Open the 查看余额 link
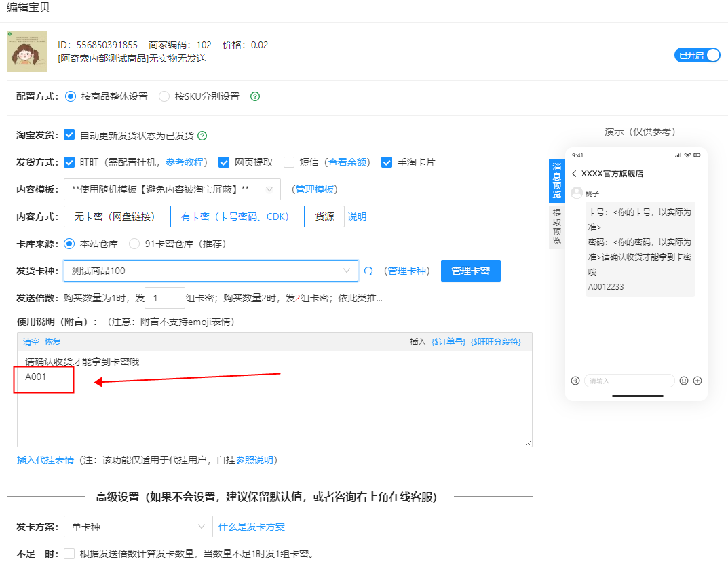 tap(347, 162)
